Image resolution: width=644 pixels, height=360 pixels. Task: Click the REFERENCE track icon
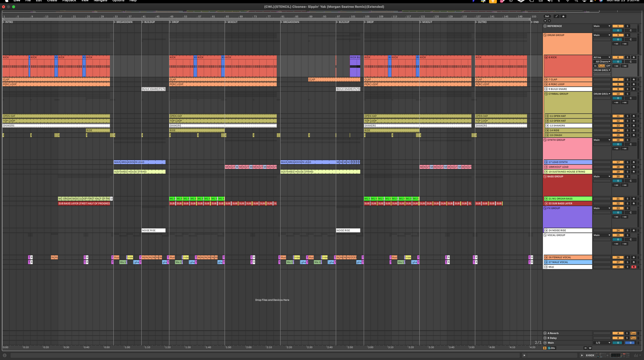545,26
